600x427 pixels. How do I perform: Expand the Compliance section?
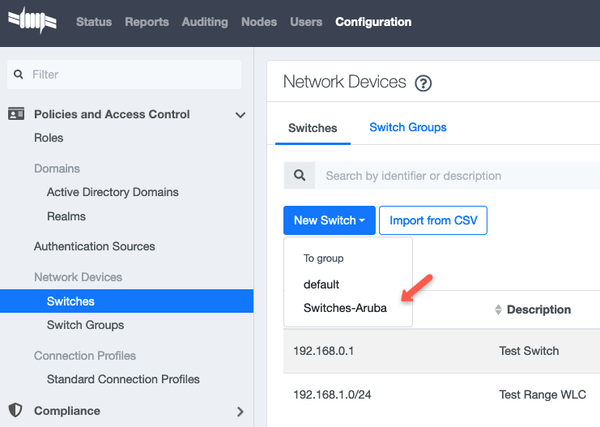pyautogui.click(x=240, y=411)
